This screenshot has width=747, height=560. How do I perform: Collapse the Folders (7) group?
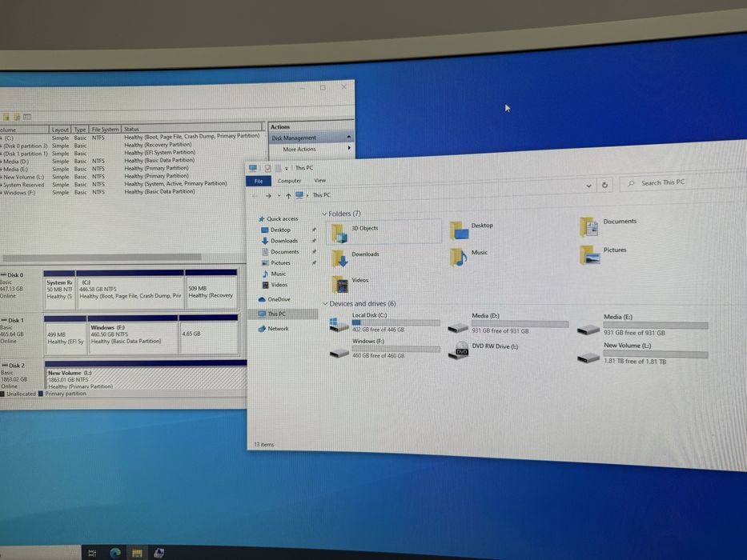(x=325, y=214)
